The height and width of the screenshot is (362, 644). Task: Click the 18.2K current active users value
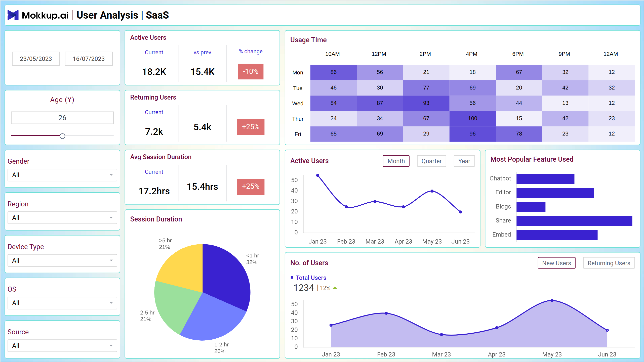tap(154, 72)
